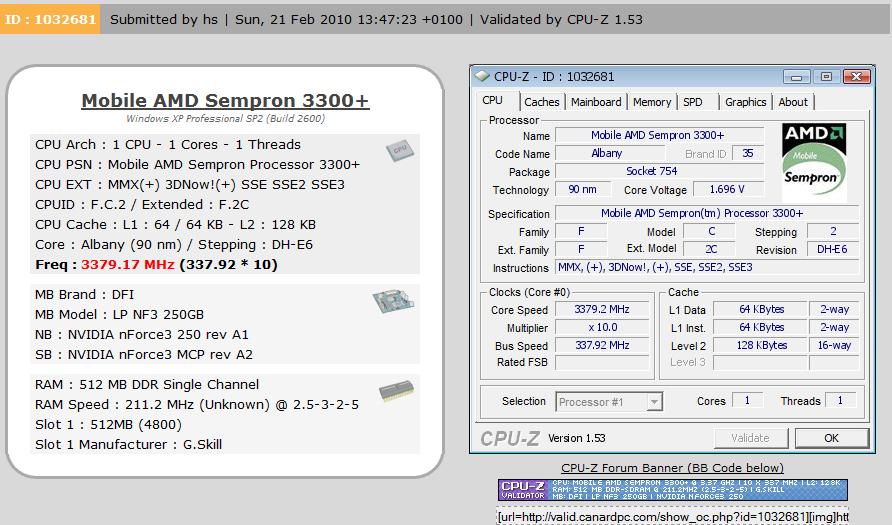Click the RAM Speed : 211.2 MHz line

pos(197,405)
